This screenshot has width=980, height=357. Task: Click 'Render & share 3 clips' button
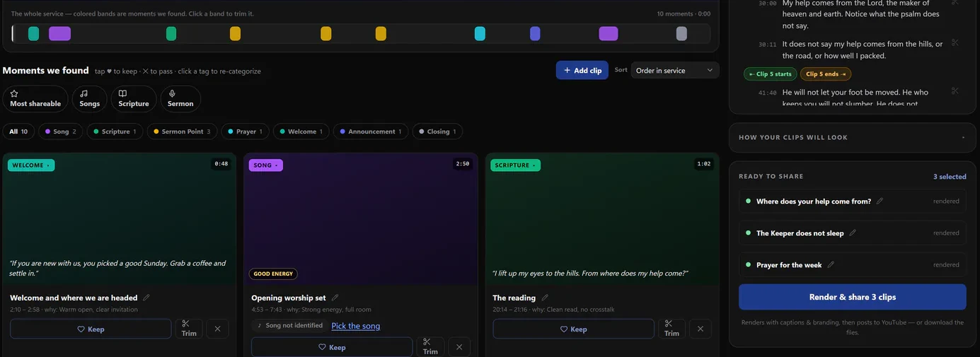pyautogui.click(x=853, y=297)
